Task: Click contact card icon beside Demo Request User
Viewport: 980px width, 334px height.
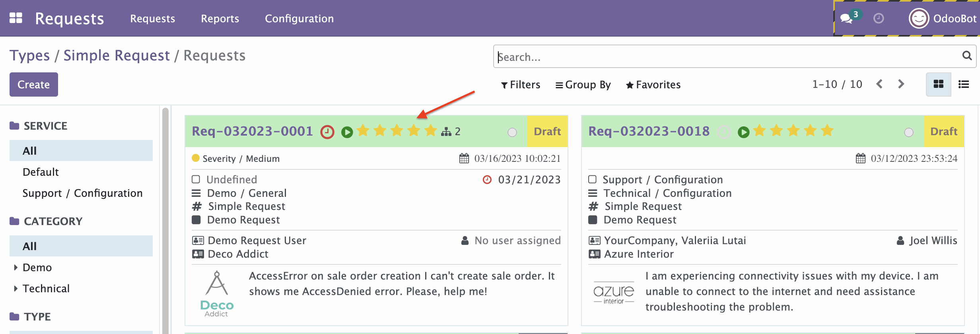Action: (198, 241)
